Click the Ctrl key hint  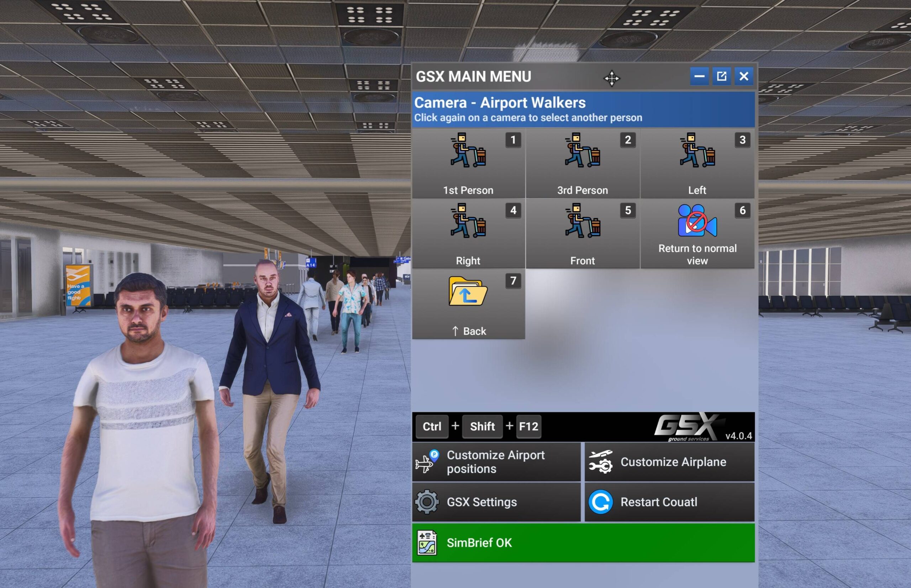click(432, 427)
